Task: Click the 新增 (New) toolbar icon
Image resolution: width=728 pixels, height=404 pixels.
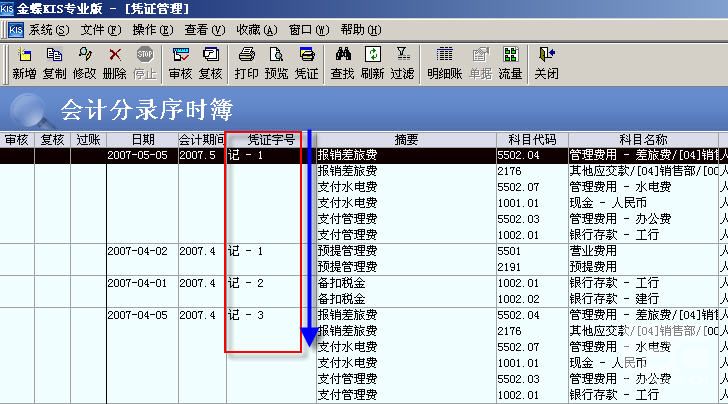Action: click(x=25, y=62)
